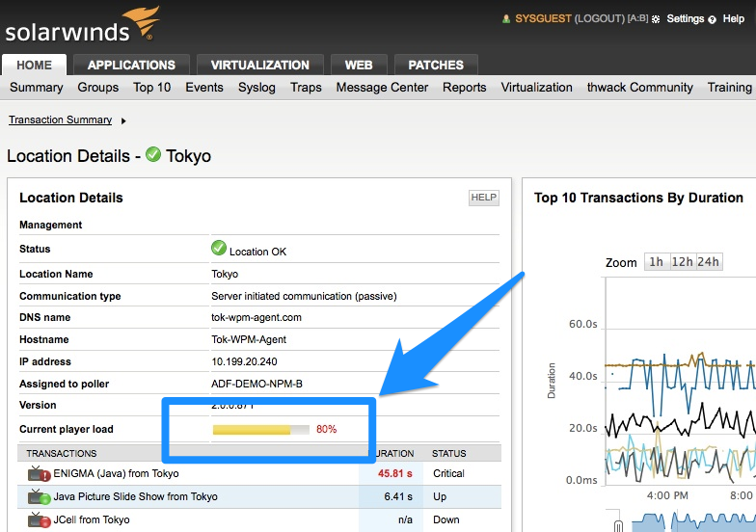The width and height of the screenshot is (756, 532).
Task: Open the Syslog submenu item
Action: [x=256, y=87]
